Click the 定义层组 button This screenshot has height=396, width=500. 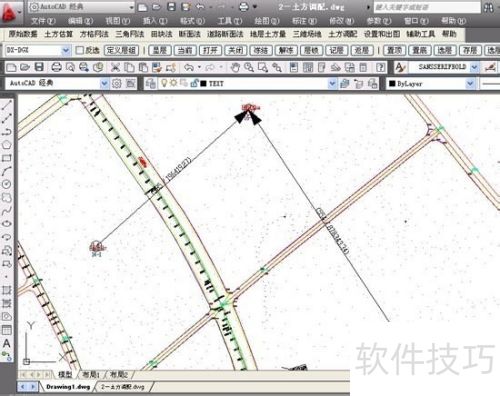121,50
